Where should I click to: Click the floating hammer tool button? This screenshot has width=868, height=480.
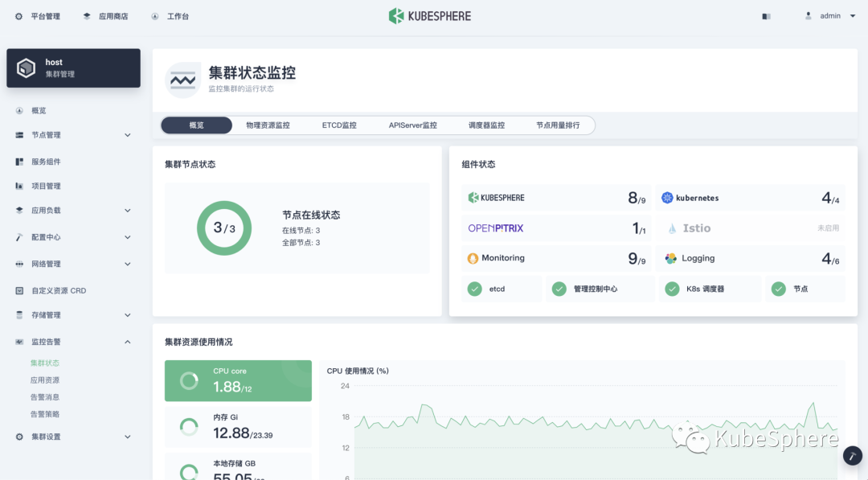click(853, 456)
